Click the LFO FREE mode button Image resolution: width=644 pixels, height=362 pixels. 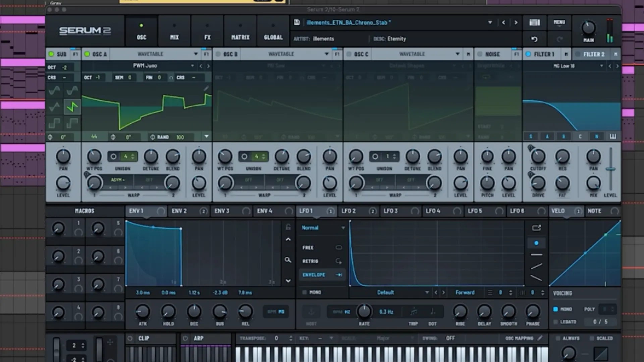pyautogui.click(x=322, y=248)
